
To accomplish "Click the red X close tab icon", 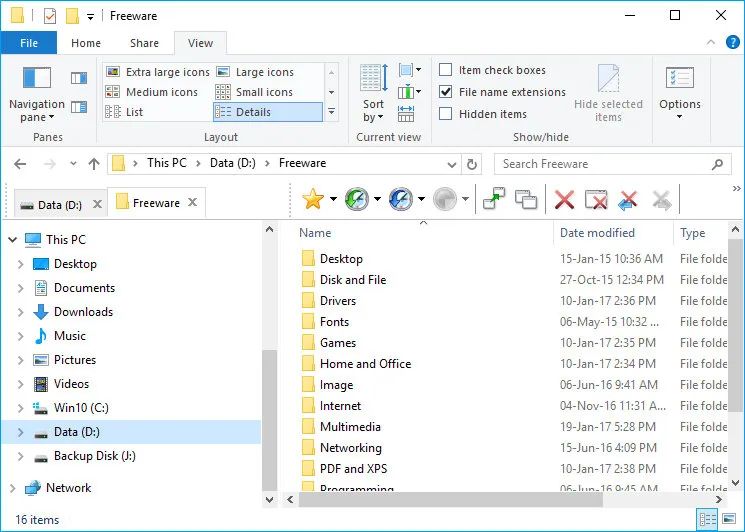I will click(x=564, y=200).
